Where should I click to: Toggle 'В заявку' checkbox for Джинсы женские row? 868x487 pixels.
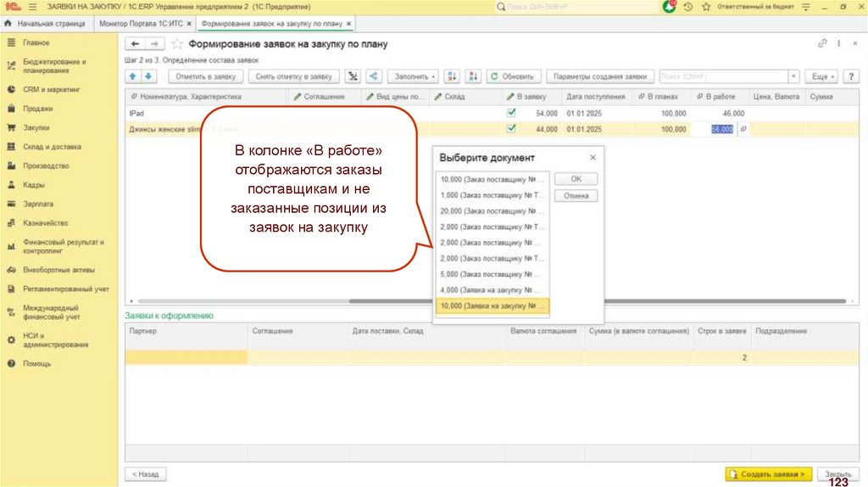tap(511, 129)
